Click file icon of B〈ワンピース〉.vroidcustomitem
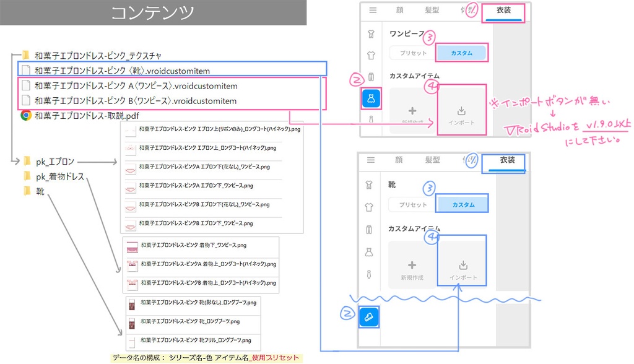Screen dimensions: 634x364 (x=26, y=100)
